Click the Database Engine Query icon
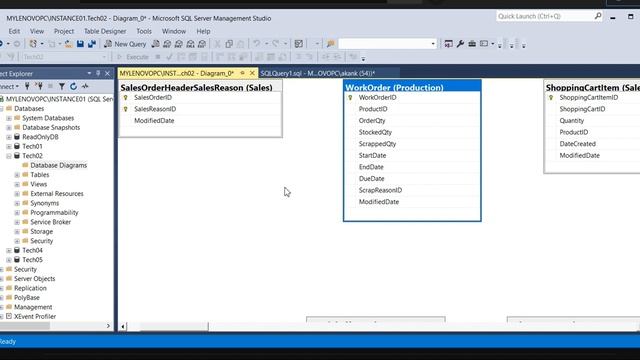Viewport: 640px width, 360px height. [x=156, y=44]
